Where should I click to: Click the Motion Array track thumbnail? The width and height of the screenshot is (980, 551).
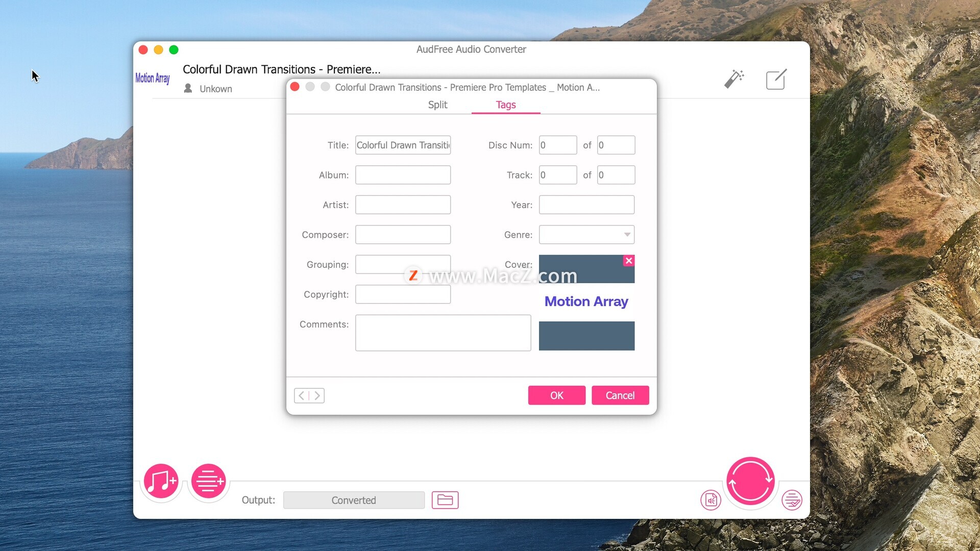coord(153,78)
